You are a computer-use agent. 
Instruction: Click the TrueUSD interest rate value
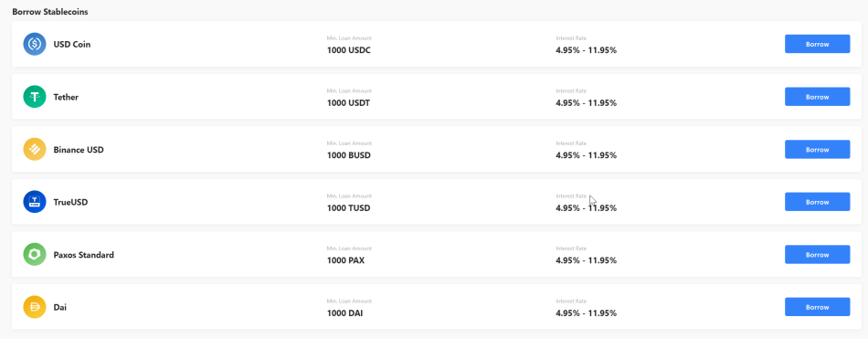tap(587, 207)
